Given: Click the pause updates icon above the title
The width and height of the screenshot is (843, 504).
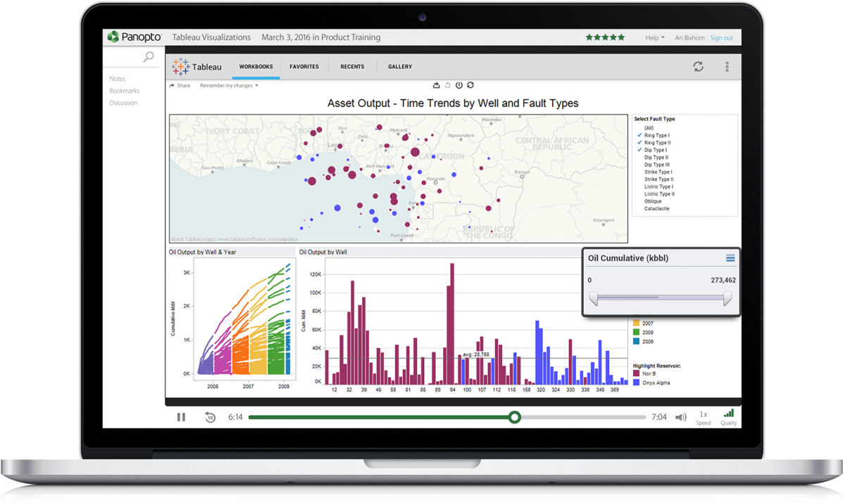Looking at the screenshot, I should click(x=459, y=85).
